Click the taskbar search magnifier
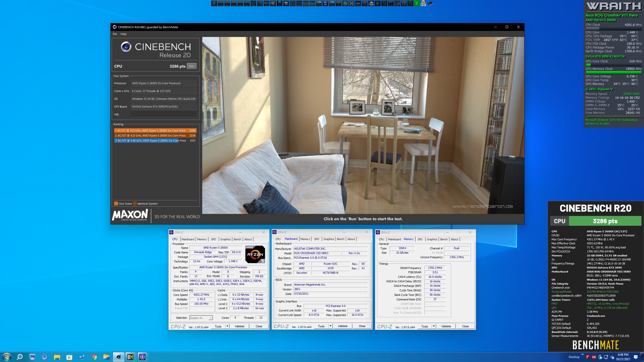The height and width of the screenshot is (362, 644). [20, 357]
